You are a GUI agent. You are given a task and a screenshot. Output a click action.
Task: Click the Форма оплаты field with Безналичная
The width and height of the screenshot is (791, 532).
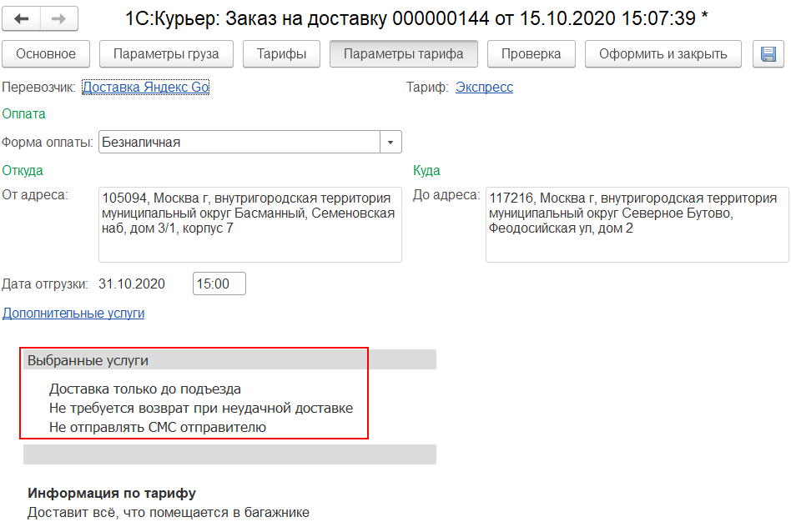coord(239,143)
